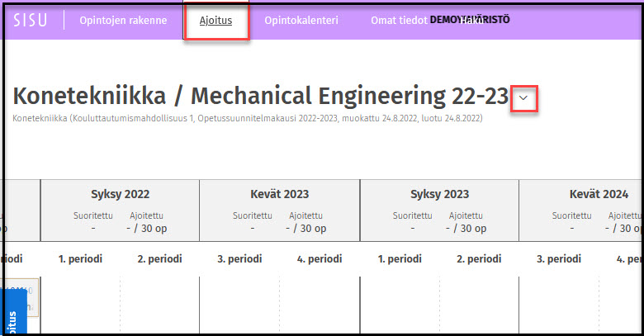Click the SISU logo

point(31,21)
